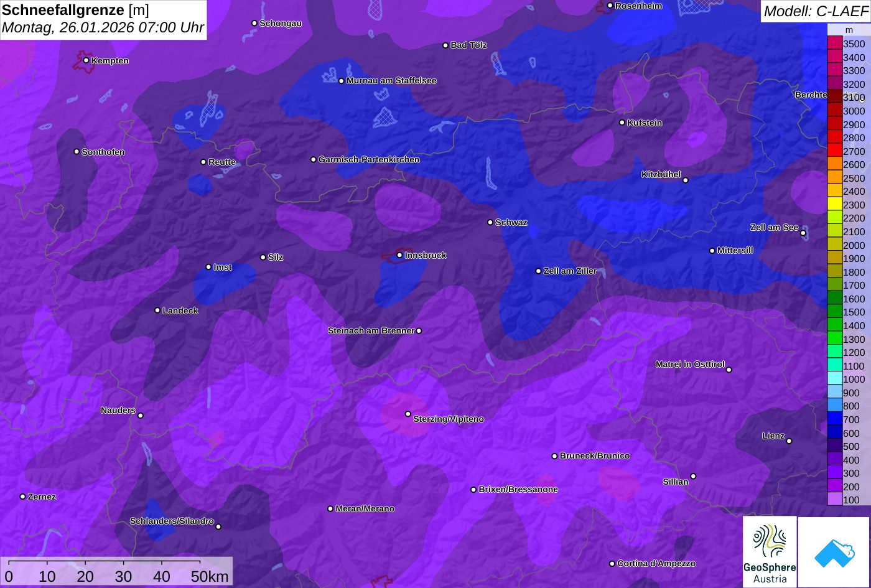Image resolution: width=871 pixels, height=588 pixels.
Task: Click the Lienz location dot
Action: [789, 441]
